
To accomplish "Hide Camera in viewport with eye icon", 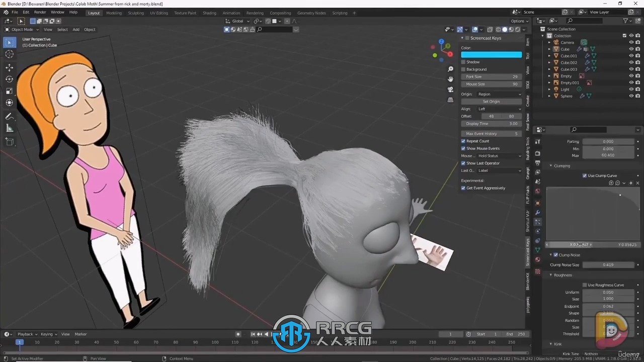I will click(631, 42).
